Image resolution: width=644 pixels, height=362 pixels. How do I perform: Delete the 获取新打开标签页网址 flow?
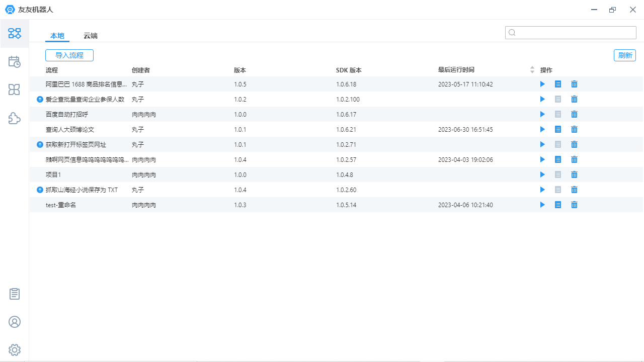[574, 144]
